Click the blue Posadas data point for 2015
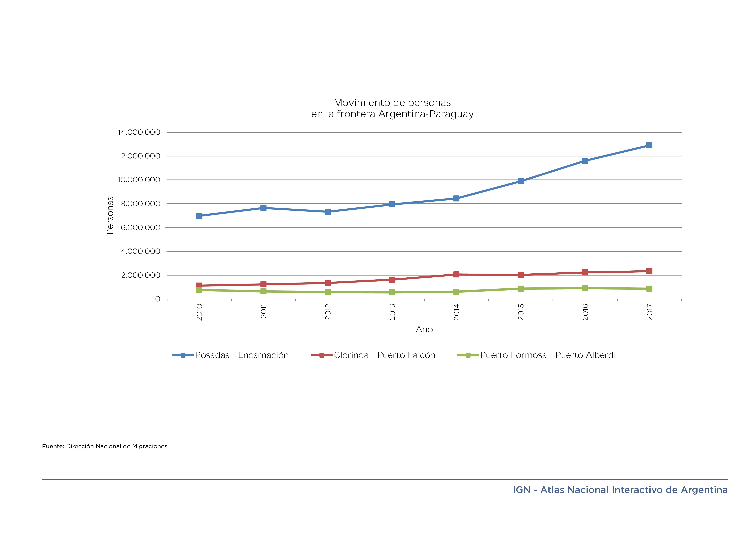The image size is (756, 541). [521, 181]
